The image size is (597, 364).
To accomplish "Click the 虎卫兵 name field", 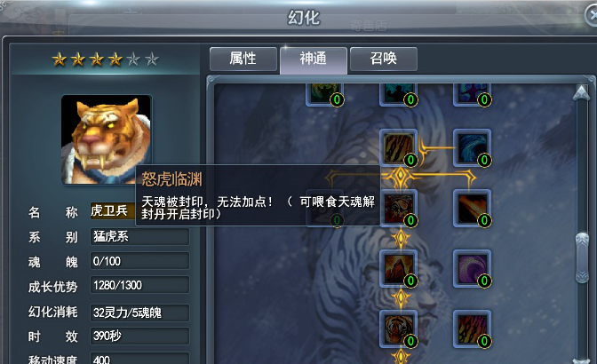I will point(113,211).
